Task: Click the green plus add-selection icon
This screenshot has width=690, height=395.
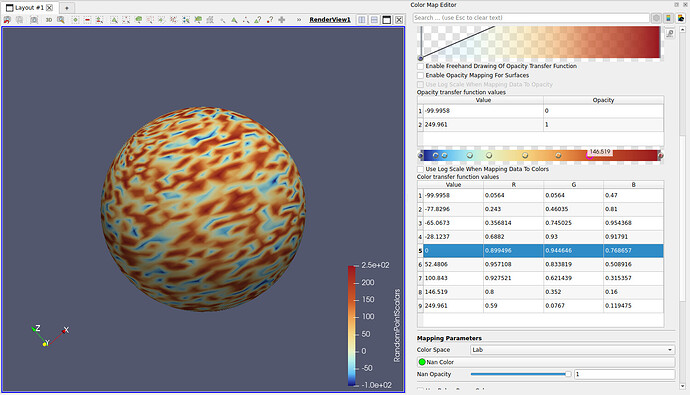Action: coord(75,20)
